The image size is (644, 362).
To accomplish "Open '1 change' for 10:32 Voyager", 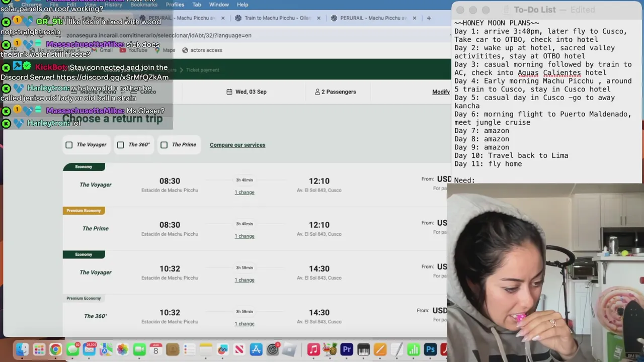I will pos(245,280).
